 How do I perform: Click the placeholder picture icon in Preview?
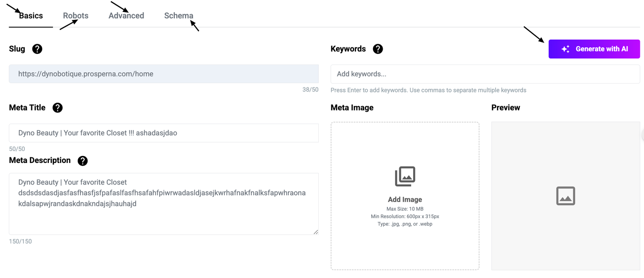pyautogui.click(x=565, y=196)
